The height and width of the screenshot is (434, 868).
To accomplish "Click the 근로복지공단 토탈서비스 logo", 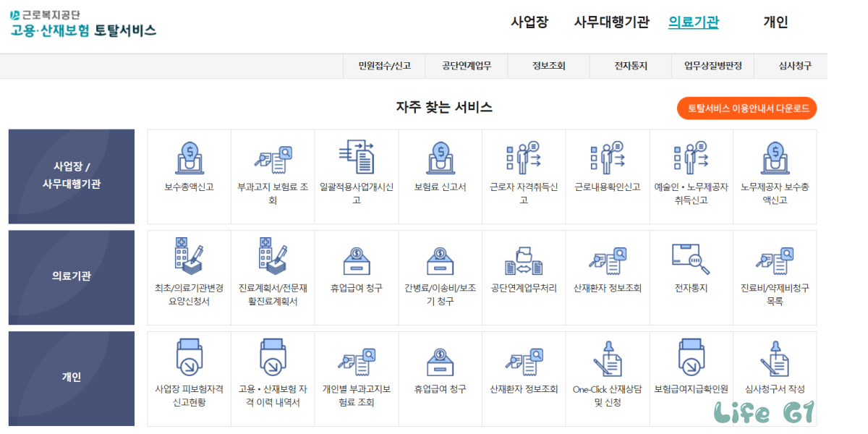I will point(82,23).
